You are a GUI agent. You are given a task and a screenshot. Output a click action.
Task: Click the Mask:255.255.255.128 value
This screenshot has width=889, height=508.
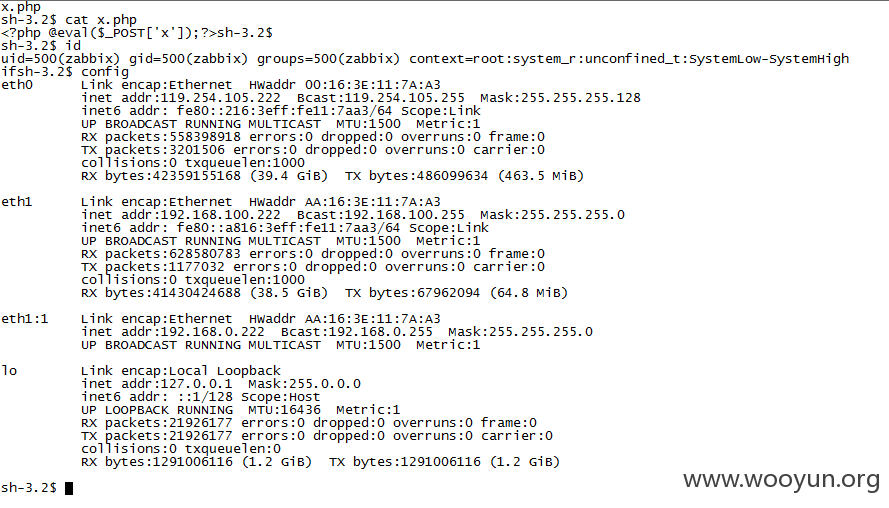tap(560, 98)
